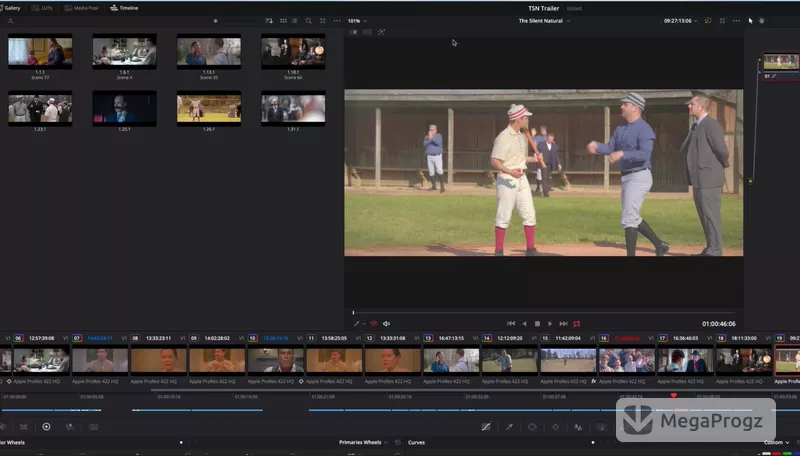Open gallery search magnifier
800x456 pixels.
tap(309, 21)
